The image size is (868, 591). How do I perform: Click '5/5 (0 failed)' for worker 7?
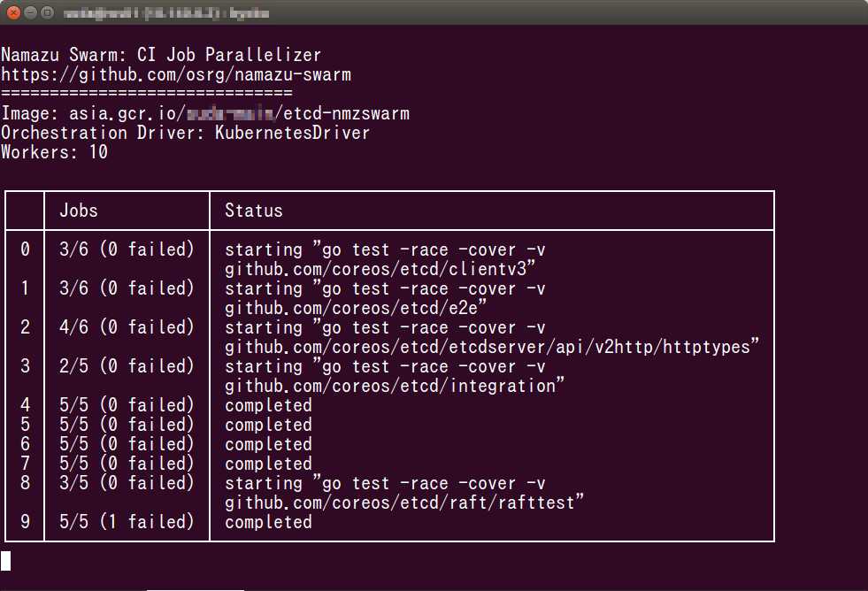coord(127,464)
